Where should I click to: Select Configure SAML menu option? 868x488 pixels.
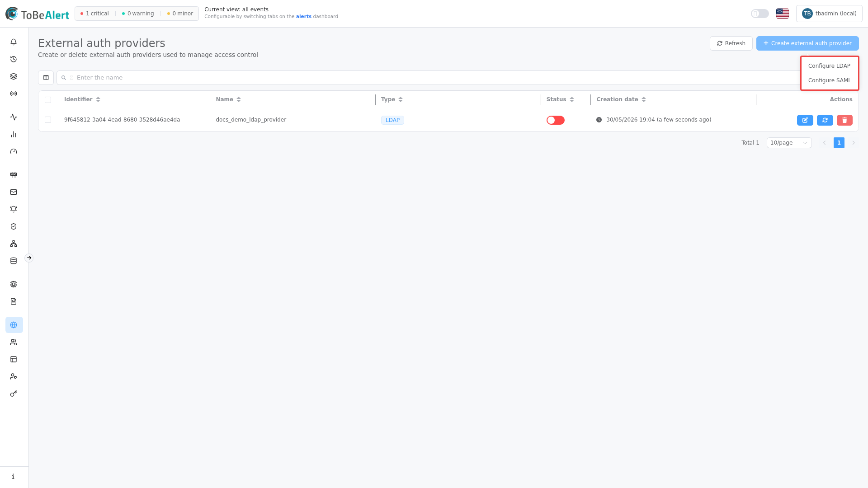[829, 80]
